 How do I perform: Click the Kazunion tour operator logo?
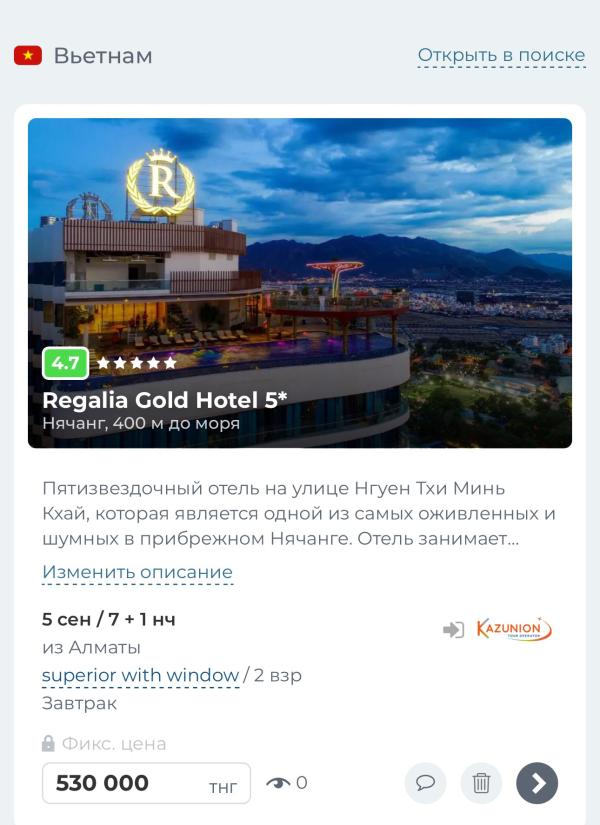coord(514,629)
